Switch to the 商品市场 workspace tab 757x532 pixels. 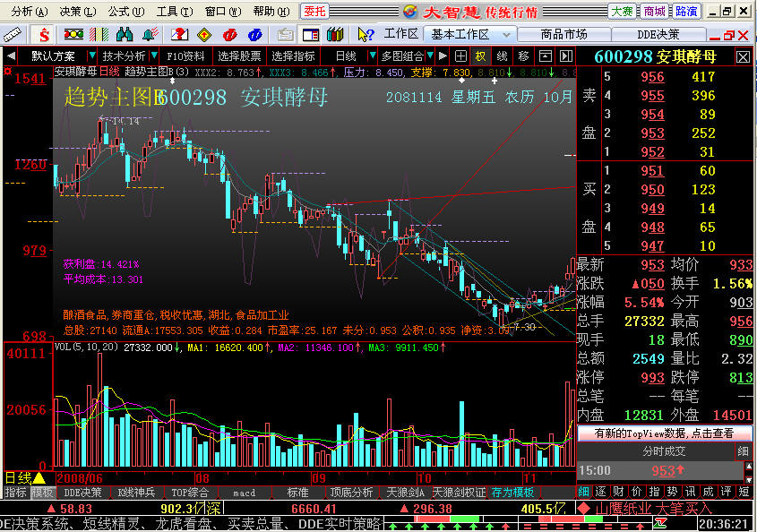pos(563,34)
